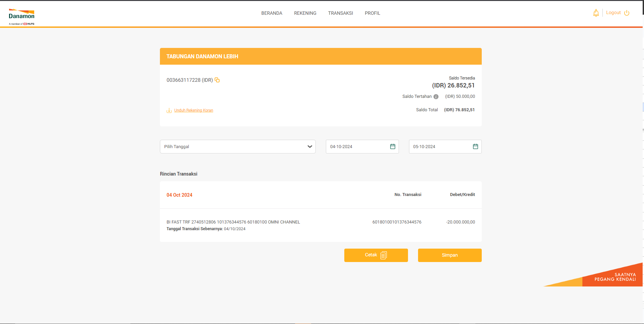Open calendar for start date 04-10-2024
The height and width of the screenshot is (324, 644).
(x=393, y=146)
